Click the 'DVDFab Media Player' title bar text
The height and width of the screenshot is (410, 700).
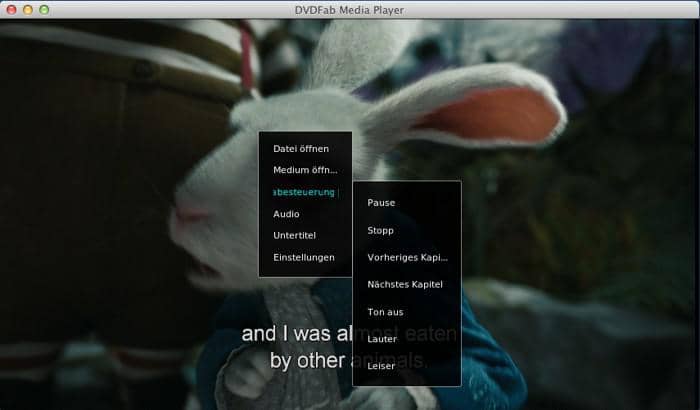click(x=349, y=9)
